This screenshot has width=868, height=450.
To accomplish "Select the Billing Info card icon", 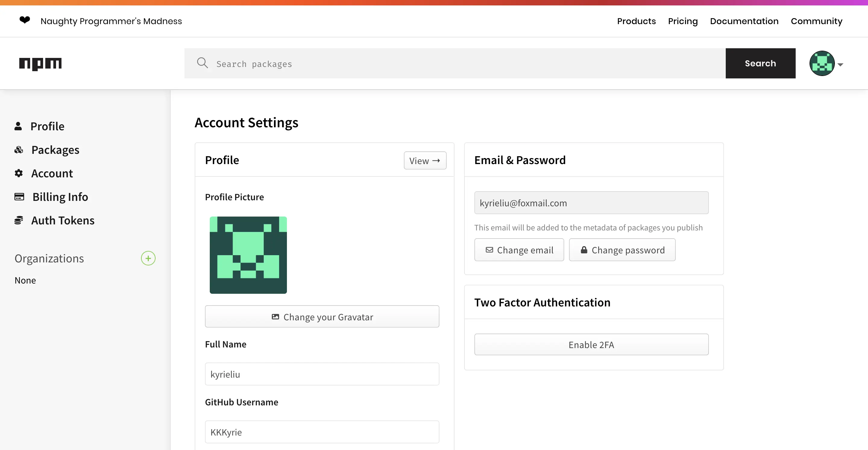I will 19,197.
